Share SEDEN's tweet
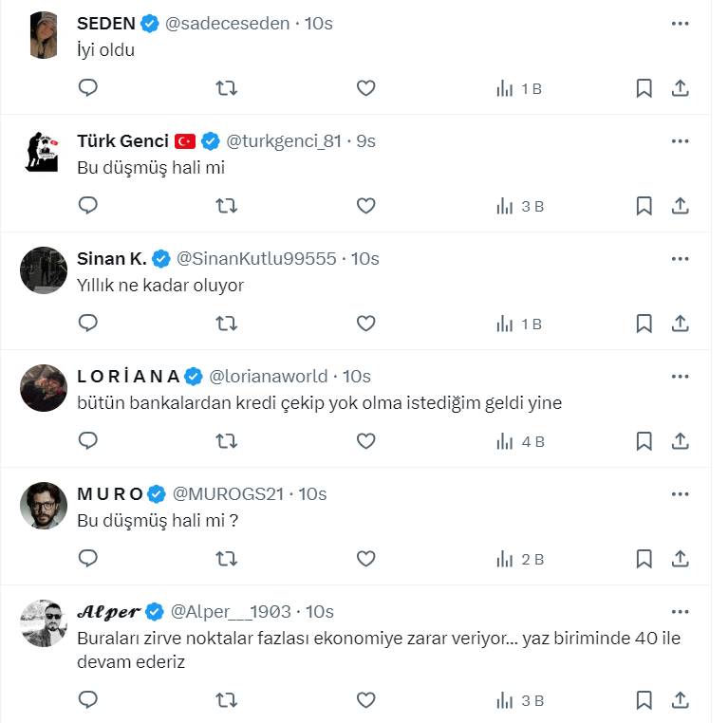 (x=680, y=88)
